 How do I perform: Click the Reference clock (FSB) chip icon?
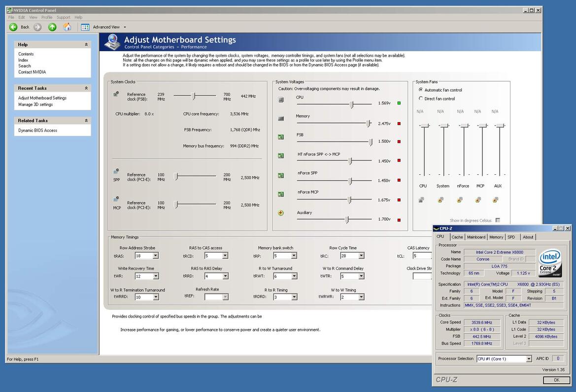point(116,94)
